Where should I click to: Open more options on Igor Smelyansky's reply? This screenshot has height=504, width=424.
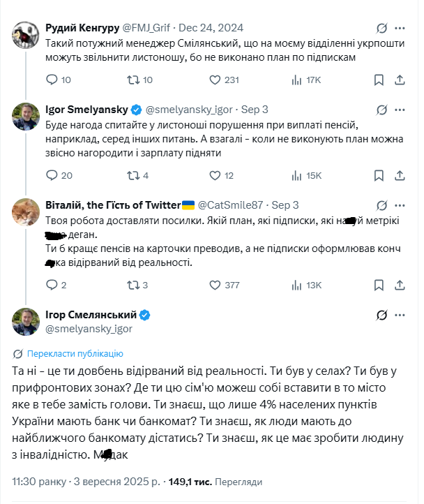pos(399,110)
